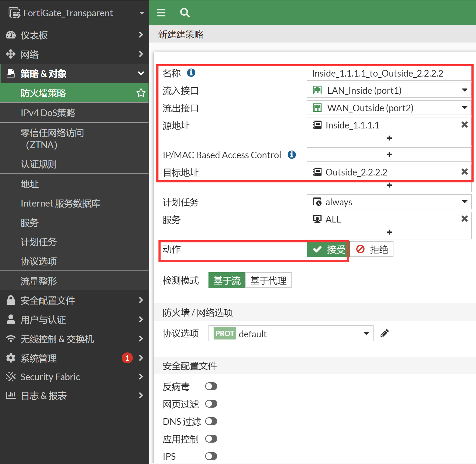Viewport: 476px width, 464px height.
Task: Open the 地址 menu item in sidebar
Action: point(30,184)
